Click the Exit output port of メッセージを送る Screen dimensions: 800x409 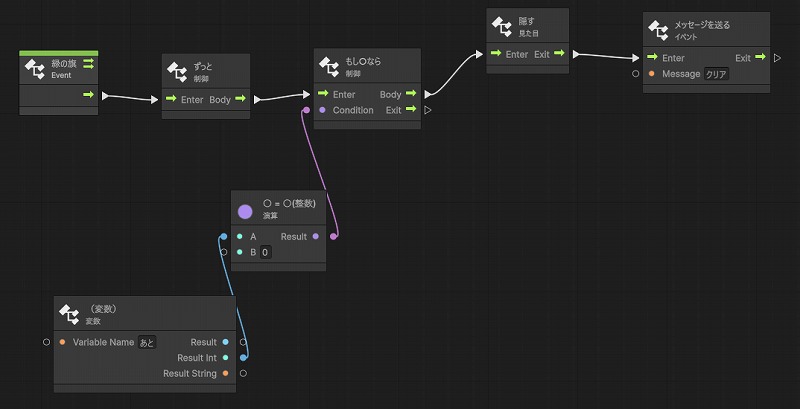pos(760,58)
